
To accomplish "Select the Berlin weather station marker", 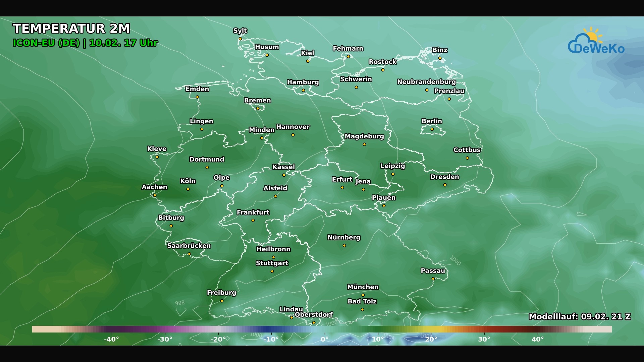I will [x=432, y=129].
